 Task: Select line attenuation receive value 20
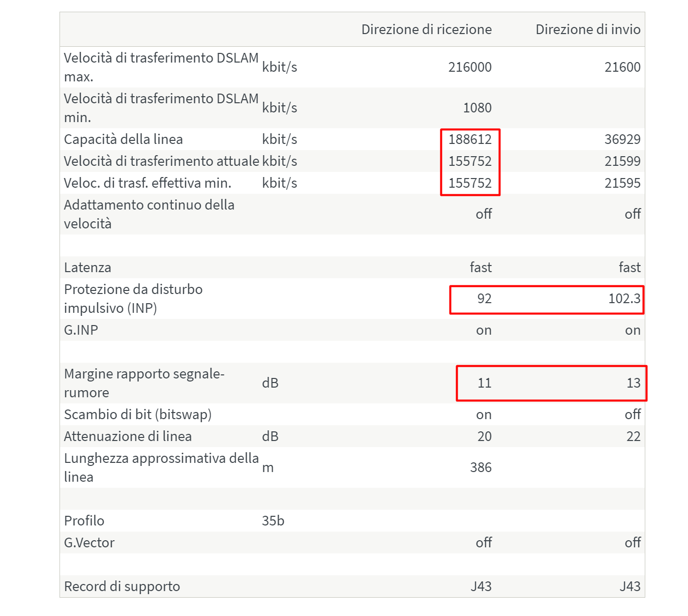coord(484,436)
